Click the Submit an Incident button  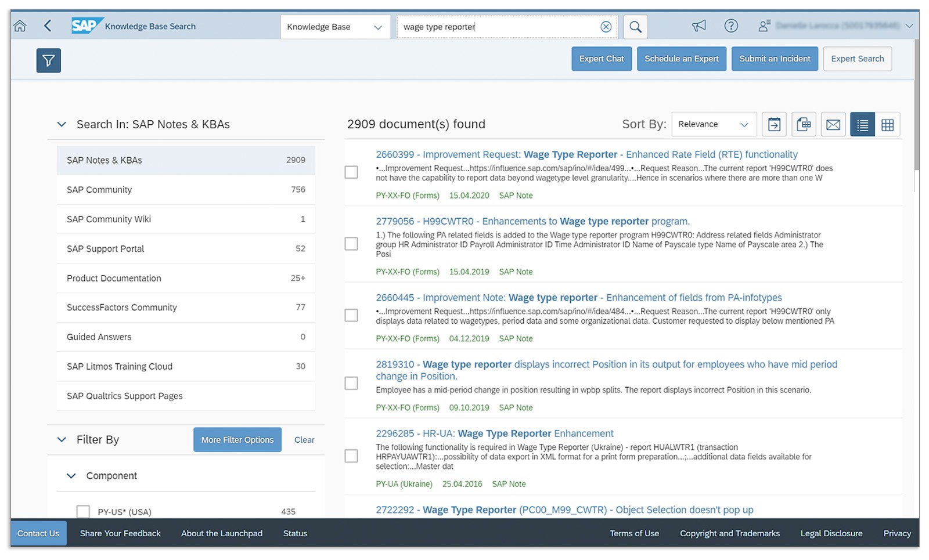coord(775,59)
